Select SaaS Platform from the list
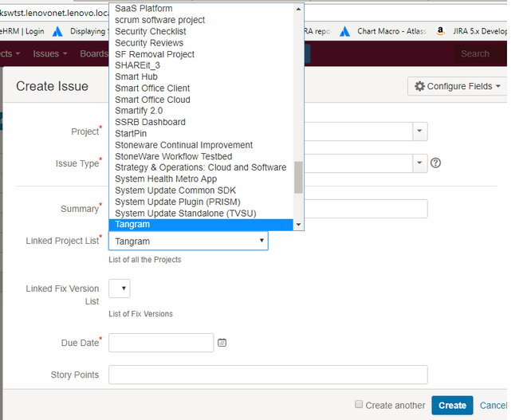Screen dimensions: 523x420 (201, 8)
